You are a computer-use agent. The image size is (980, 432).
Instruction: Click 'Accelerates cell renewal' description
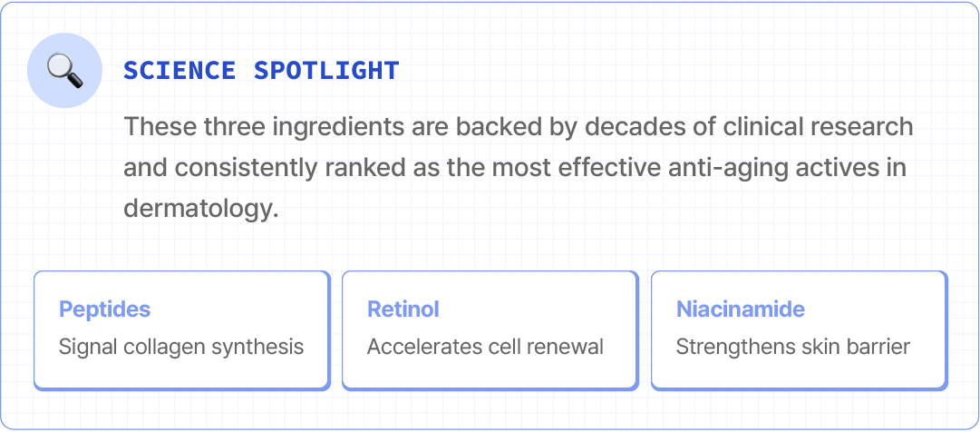pos(485,347)
